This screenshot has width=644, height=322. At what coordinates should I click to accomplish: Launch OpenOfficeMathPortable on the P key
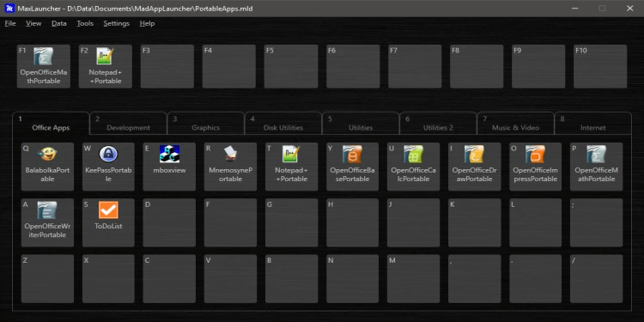(597, 167)
